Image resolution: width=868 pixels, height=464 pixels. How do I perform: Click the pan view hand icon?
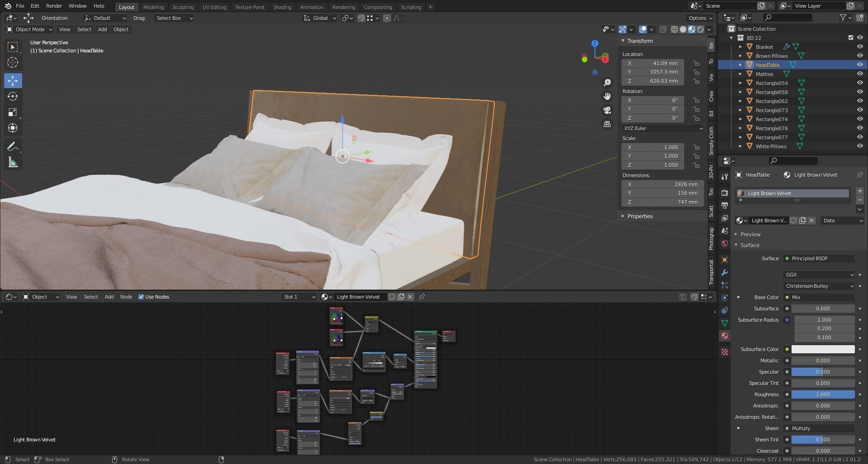[607, 96]
